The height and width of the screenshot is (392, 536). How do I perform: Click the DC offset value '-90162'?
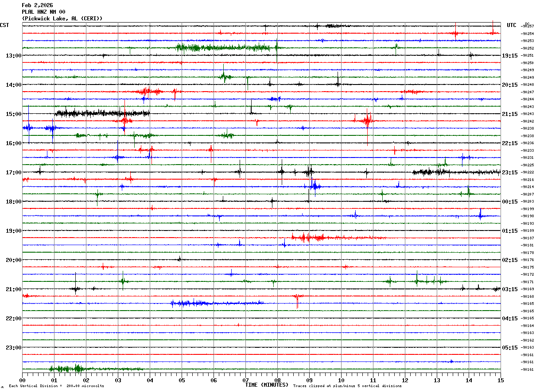click(528, 340)
